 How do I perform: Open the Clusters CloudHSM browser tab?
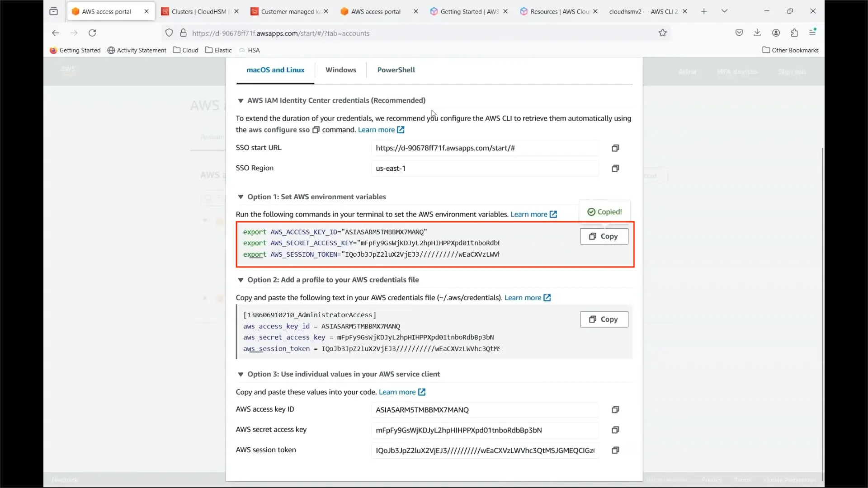click(198, 12)
